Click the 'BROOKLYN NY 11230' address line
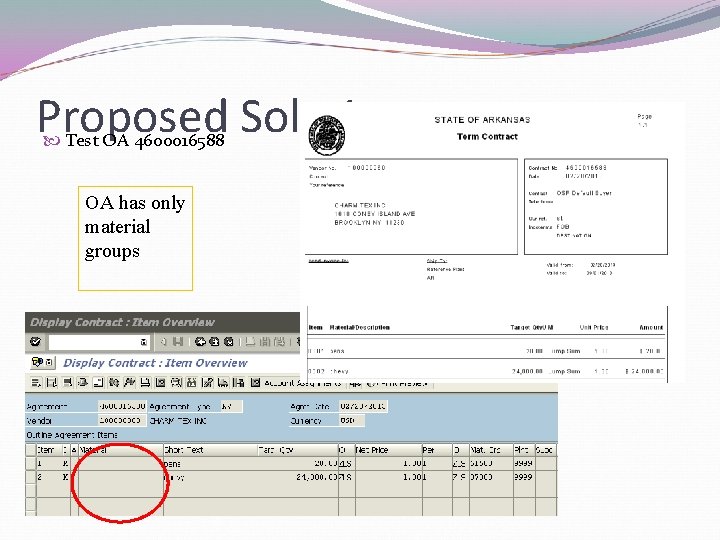The width and height of the screenshot is (720, 540). point(369,223)
